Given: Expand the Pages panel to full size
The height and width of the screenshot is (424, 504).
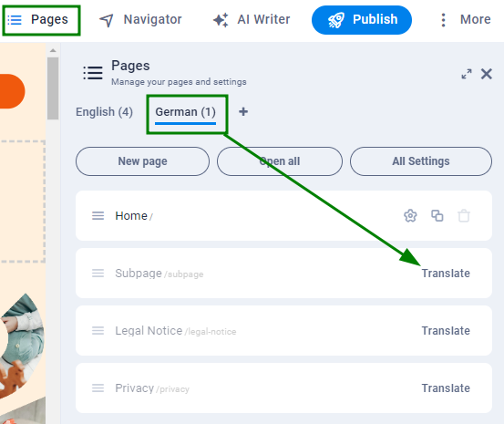Looking at the screenshot, I should pos(467,74).
